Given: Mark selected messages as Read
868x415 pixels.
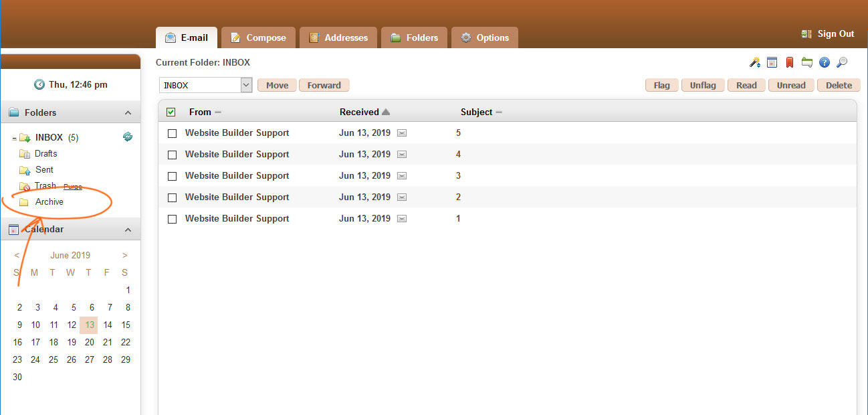Looking at the screenshot, I should (746, 85).
